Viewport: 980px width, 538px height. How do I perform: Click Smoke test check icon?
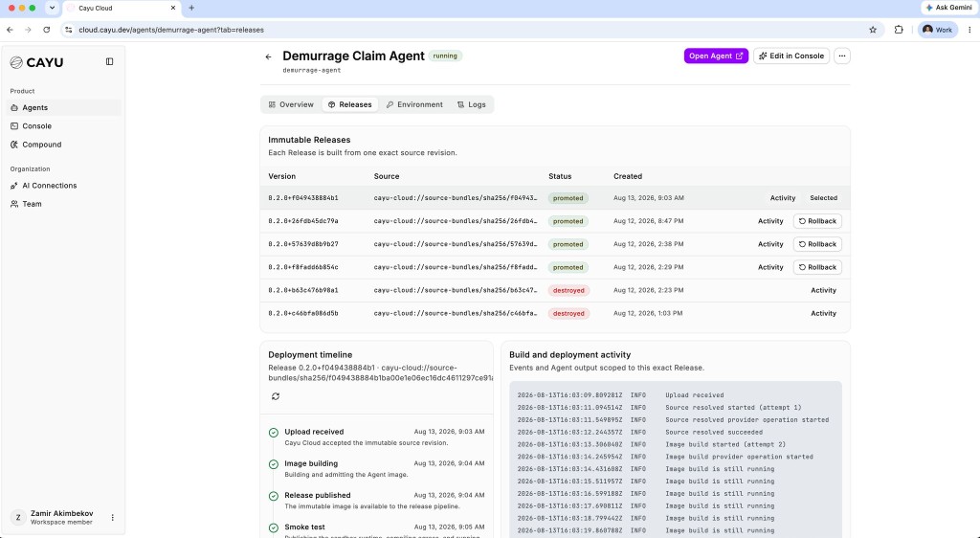click(x=273, y=528)
